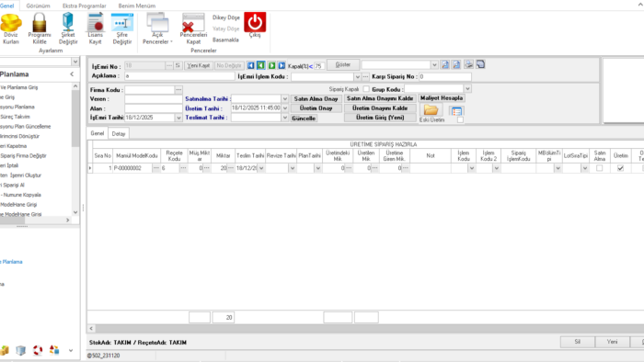This screenshot has height=362, width=644.
Task: Go to next record green arrow
Action: (x=271, y=65)
